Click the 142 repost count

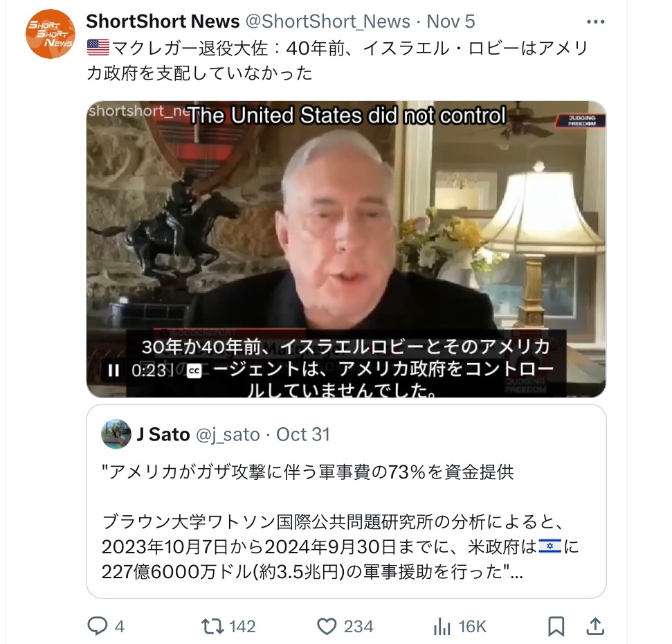(x=242, y=627)
